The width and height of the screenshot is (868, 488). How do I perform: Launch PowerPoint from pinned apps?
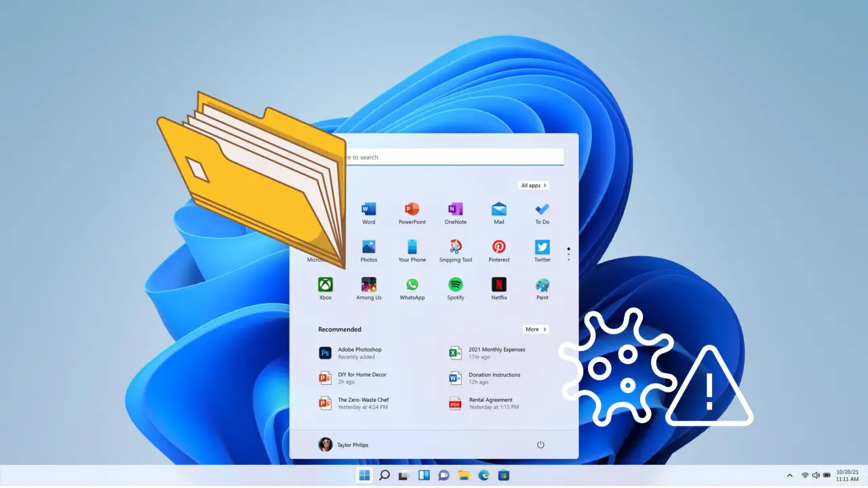click(412, 209)
